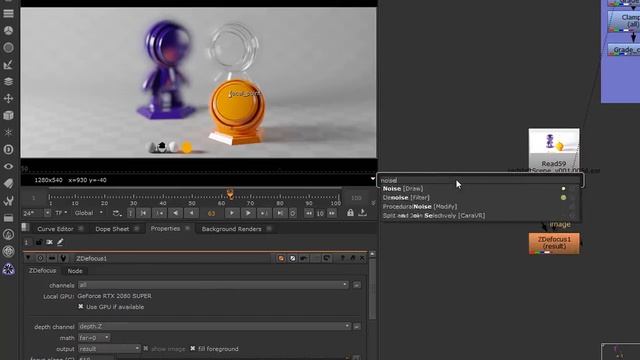
Task: Toggle Use GPU if available checkbox
Action: [80, 307]
